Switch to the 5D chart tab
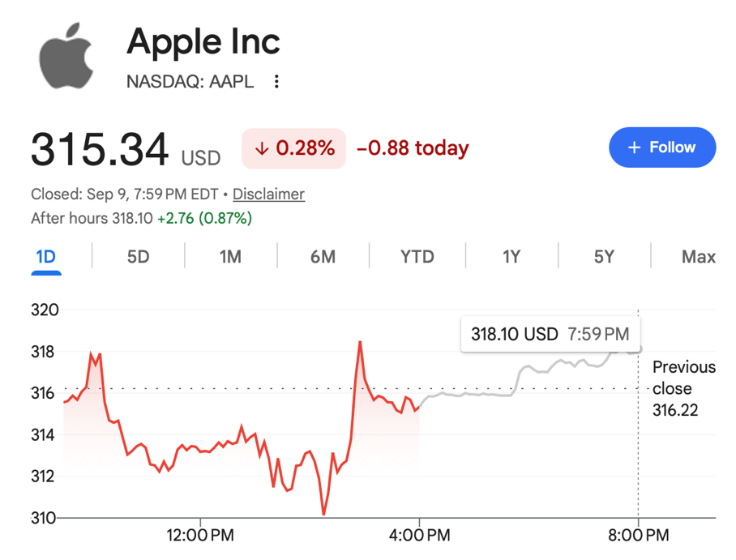The image size is (736, 560). click(x=138, y=257)
